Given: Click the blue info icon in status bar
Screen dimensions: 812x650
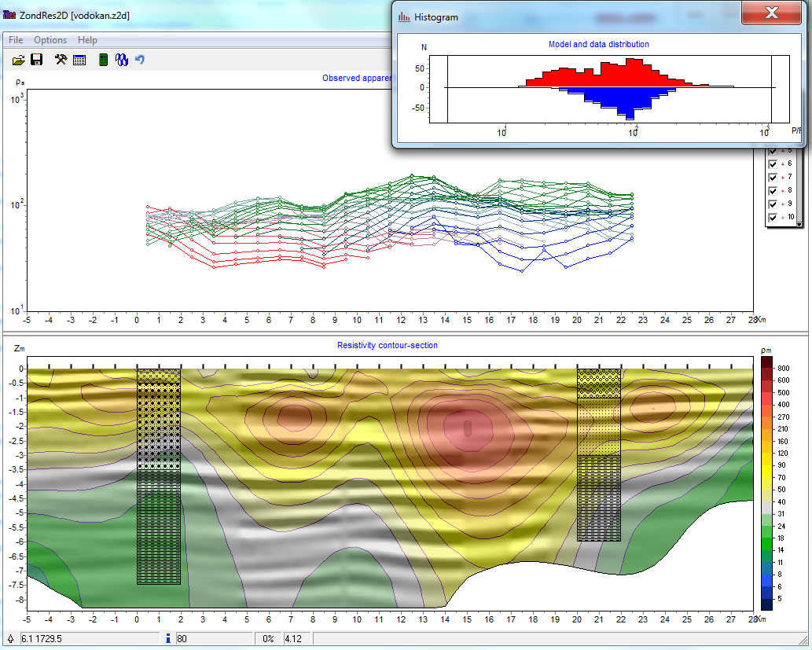Looking at the screenshot, I should coord(168,638).
